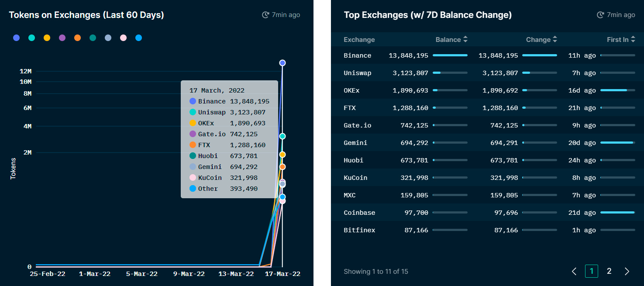Click the Exchange column header
This screenshot has height=286, width=644.
(359, 40)
